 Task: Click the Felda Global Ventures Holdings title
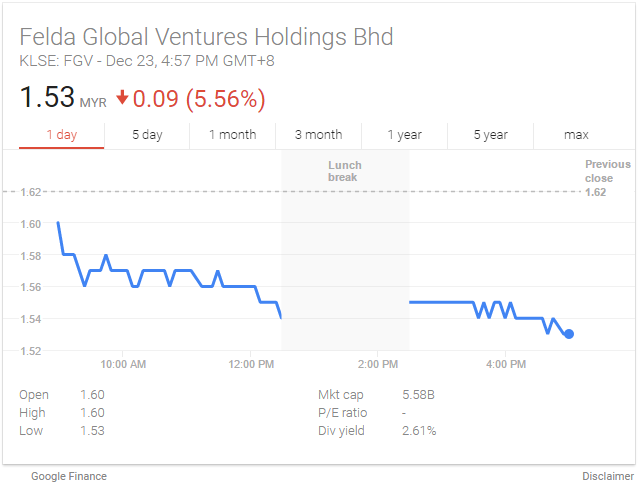pos(206,38)
